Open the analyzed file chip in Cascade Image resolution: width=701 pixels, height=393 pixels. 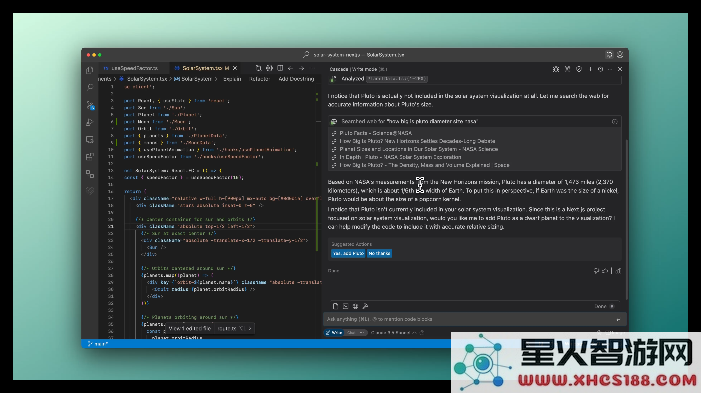(x=397, y=79)
